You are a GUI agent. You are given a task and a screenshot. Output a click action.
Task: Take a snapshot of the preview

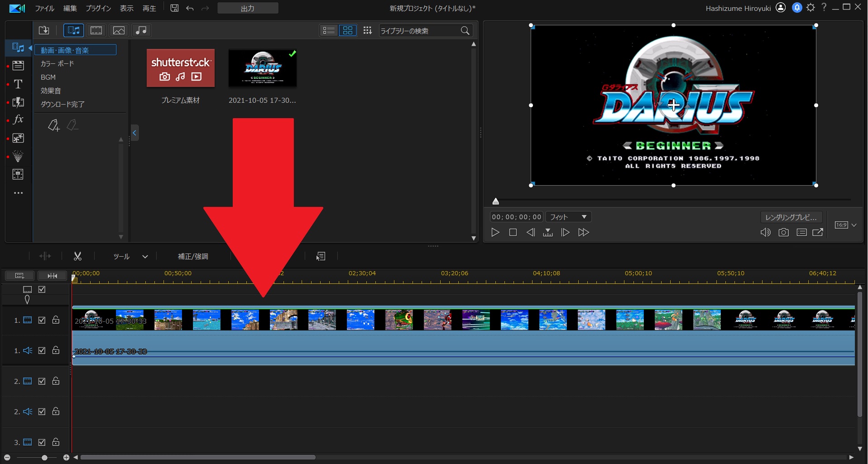coord(783,233)
